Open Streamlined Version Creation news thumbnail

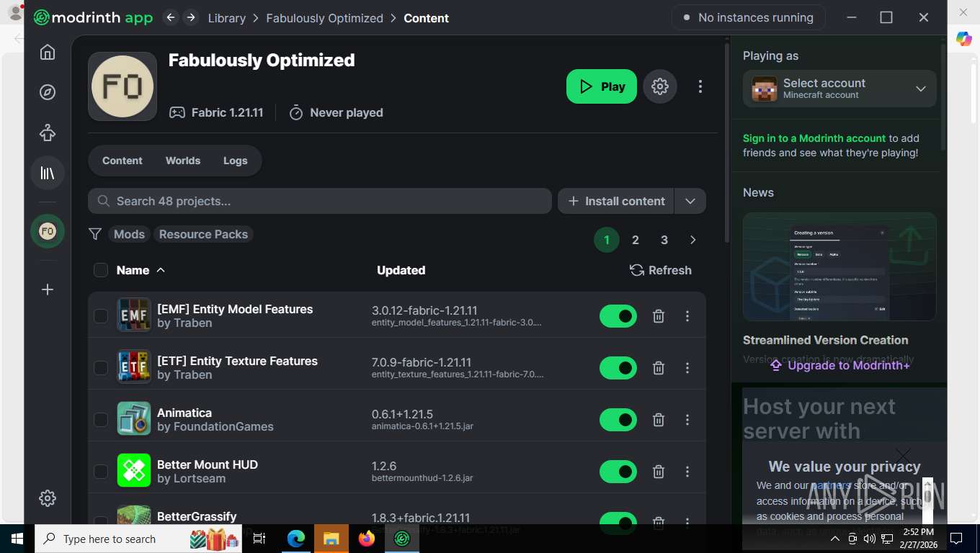coord(839,266)
